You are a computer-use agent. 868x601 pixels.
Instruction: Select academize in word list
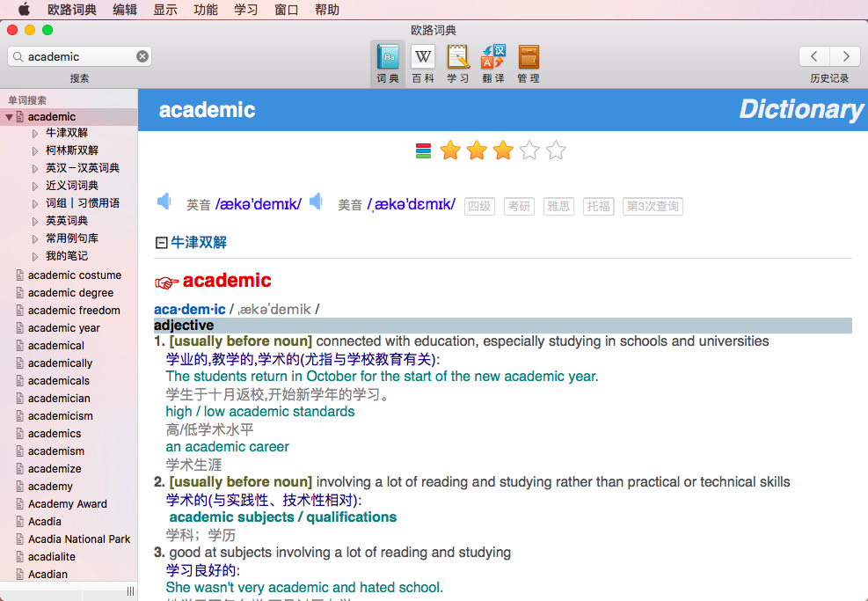[x=55, y=469]
